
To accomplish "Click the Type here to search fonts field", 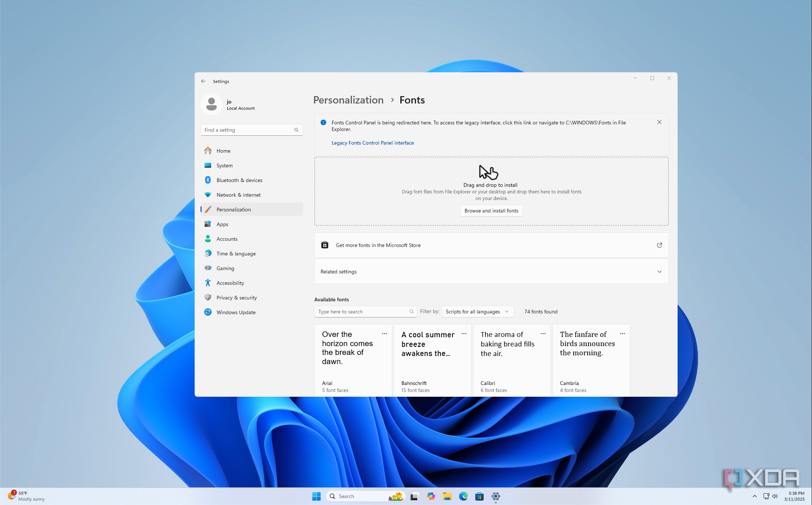I will coord(365,312).
